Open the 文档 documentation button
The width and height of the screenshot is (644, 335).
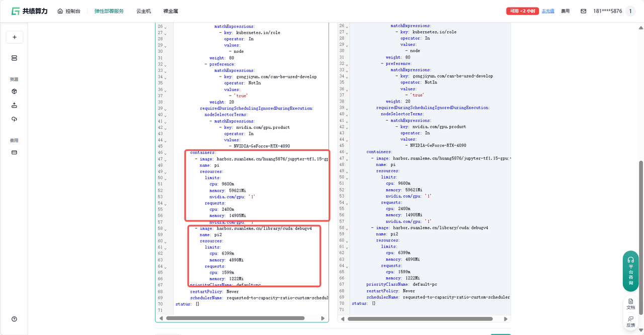(x=630, y=304)
